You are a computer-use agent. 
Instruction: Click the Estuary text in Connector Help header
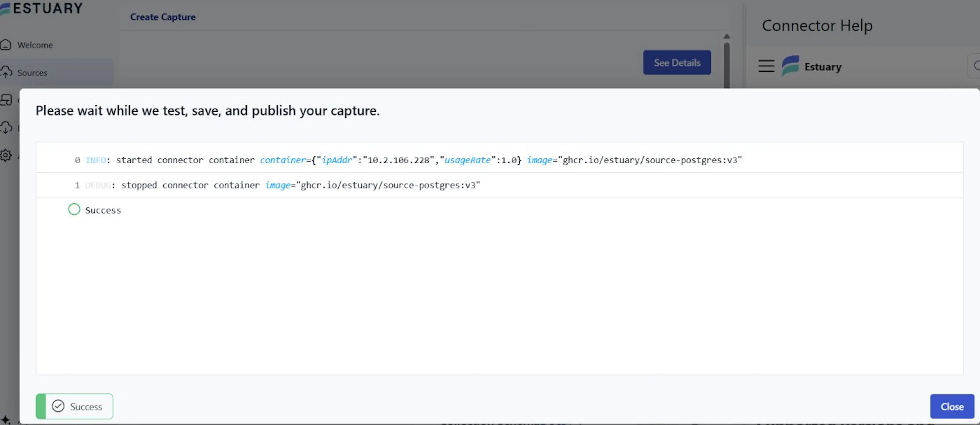[823, 67]
